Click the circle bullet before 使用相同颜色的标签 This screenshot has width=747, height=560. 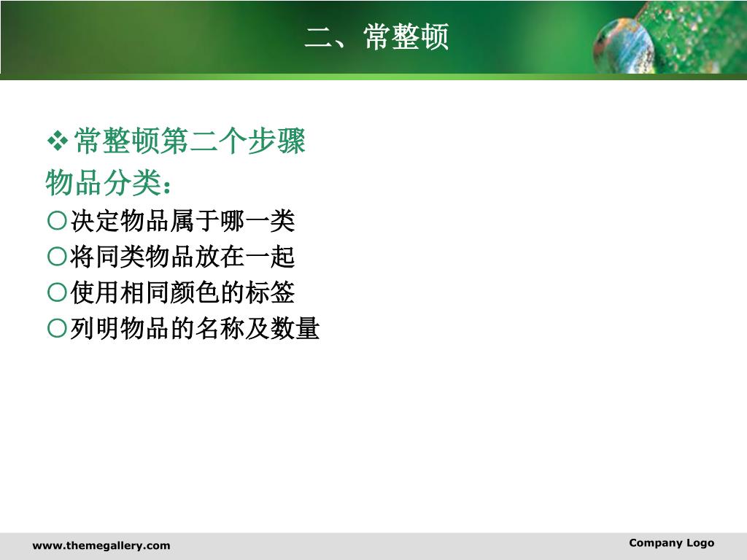pyautogui.click(x=57, y=292)
